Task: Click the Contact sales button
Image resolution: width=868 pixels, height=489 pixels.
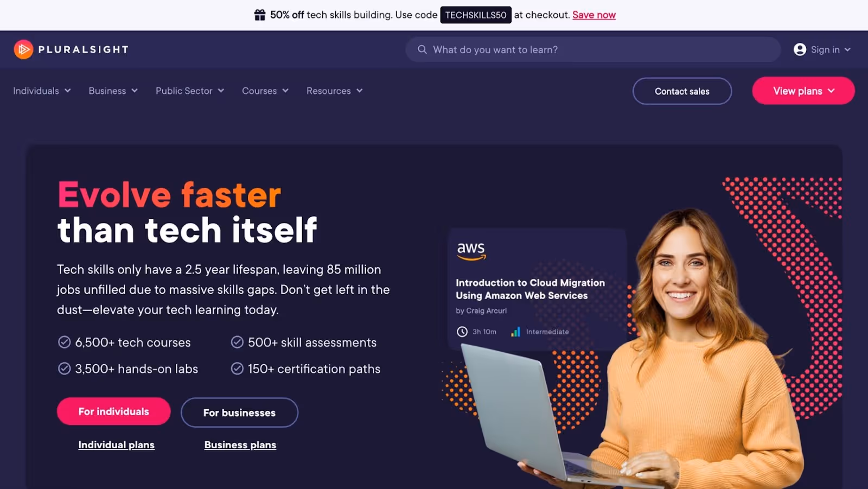Action: click(x=682, y=91)
